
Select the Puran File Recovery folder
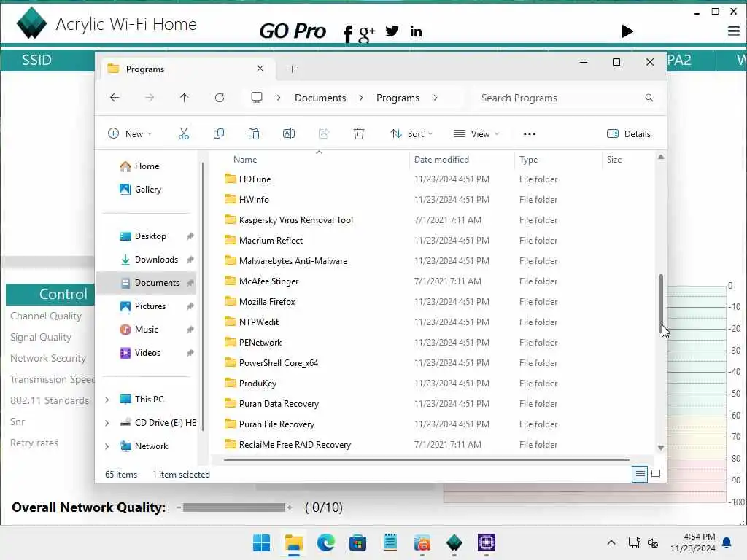(276, 424)
